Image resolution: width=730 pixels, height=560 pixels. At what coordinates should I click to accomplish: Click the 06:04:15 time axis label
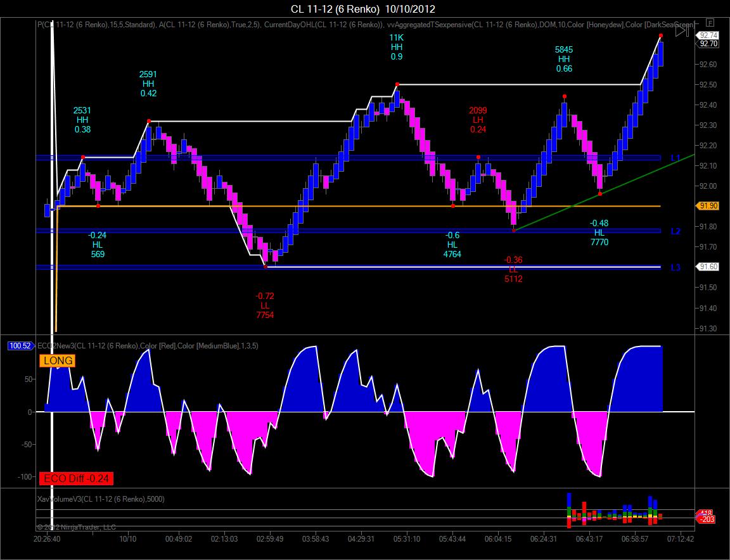pos(497,539)
